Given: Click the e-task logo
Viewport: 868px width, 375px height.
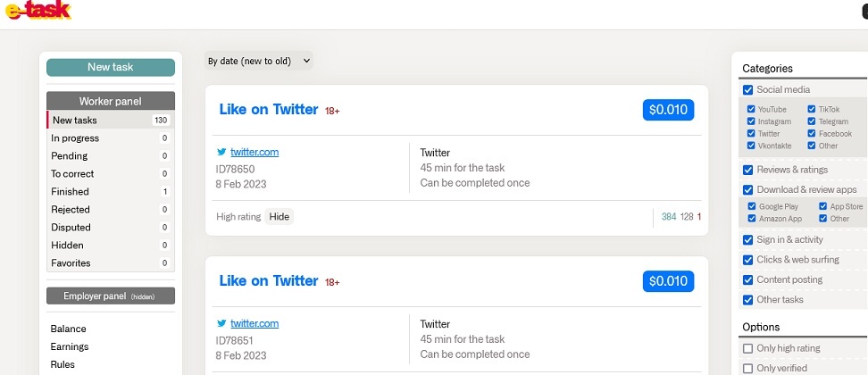Looking at the screenshot, I should click(x=36, y=12).
